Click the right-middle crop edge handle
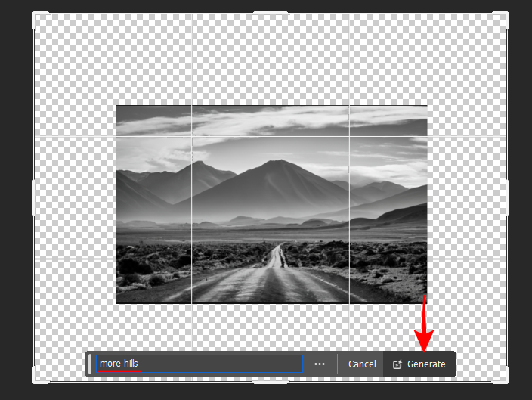This screenshot has width=532, height=400. click(508, 197)
